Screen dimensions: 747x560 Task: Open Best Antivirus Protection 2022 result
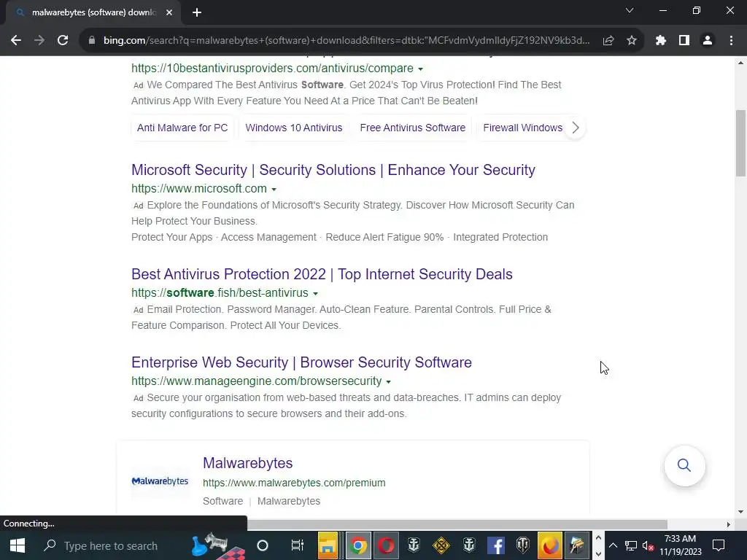pyautogui.click(x=322, y=274)
